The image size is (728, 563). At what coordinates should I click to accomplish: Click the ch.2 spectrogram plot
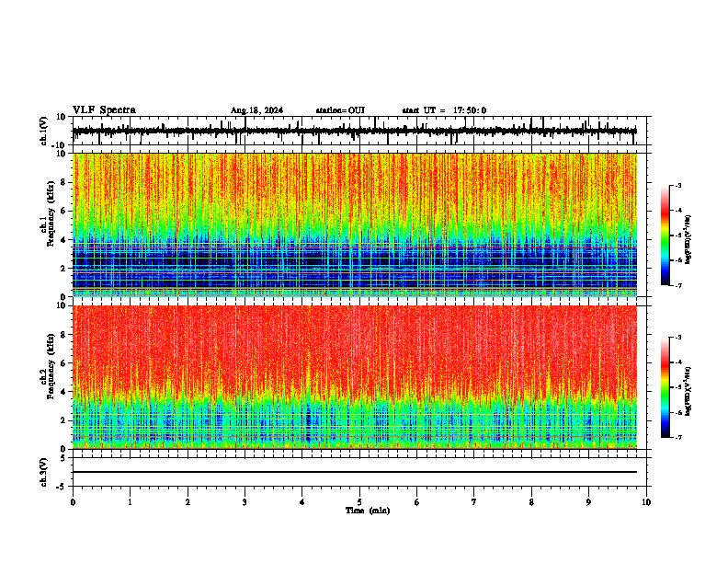coord(354,377)
